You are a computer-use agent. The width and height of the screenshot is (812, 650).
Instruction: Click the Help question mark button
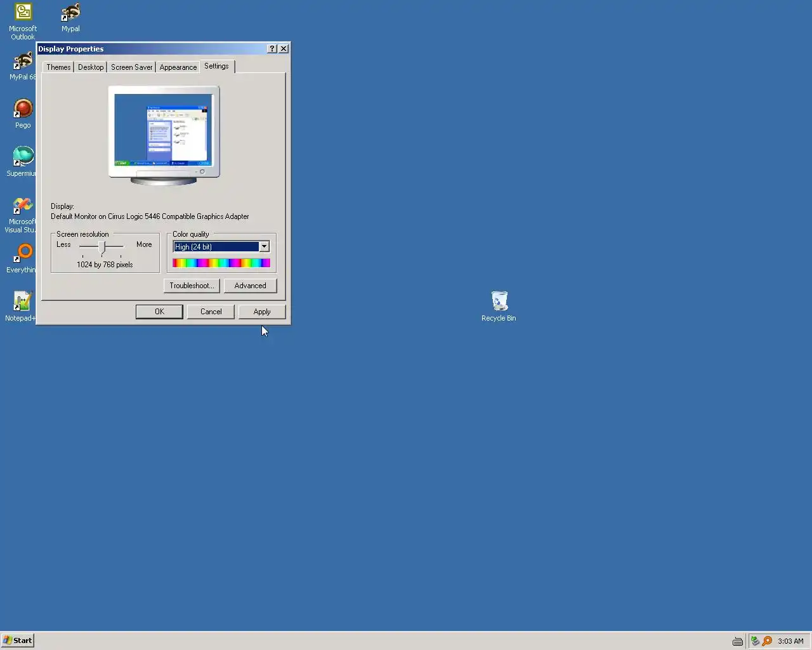(272, 49)
